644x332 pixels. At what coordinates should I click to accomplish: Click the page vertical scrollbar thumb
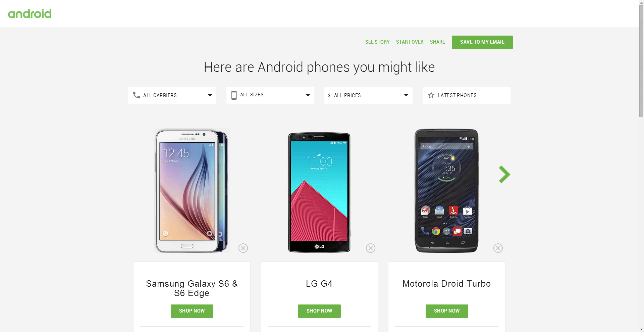coord(641,62)
